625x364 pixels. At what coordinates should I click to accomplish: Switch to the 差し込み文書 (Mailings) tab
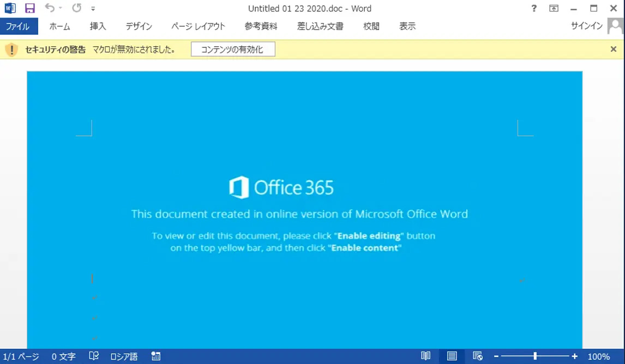pos(320,26)
